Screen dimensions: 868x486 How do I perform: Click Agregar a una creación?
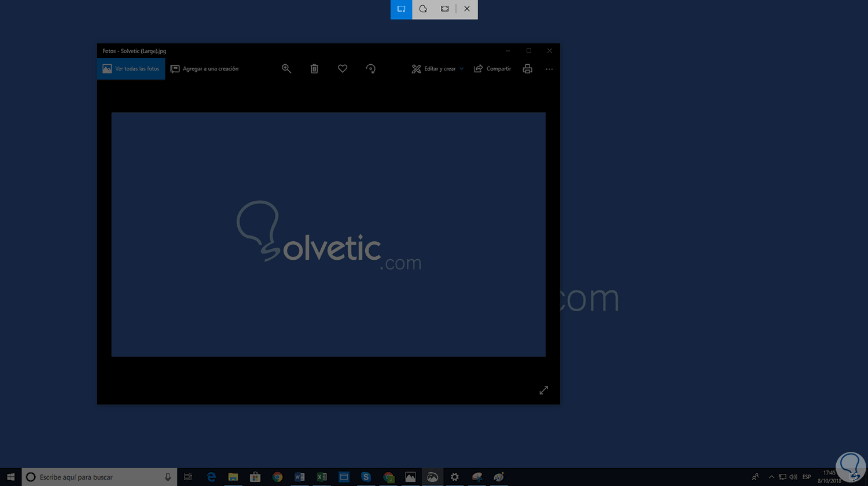[x=204, y=69]
